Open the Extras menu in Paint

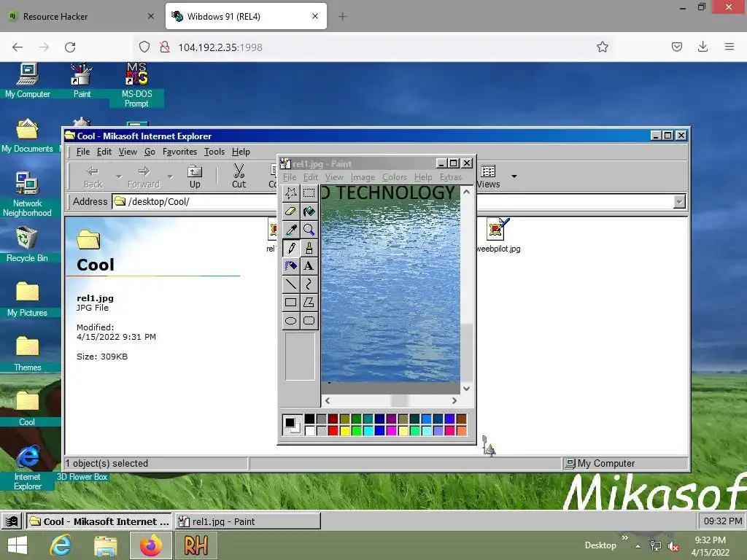(451, 177)
